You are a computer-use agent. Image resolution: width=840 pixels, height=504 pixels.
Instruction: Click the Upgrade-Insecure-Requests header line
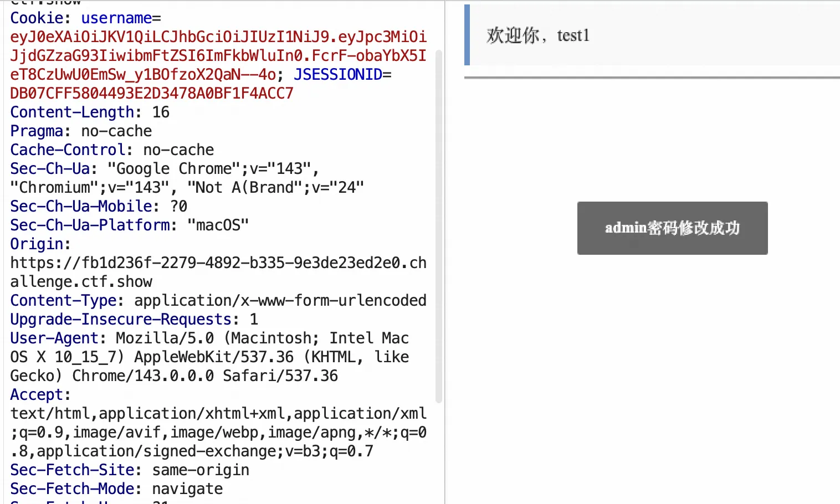134,320
